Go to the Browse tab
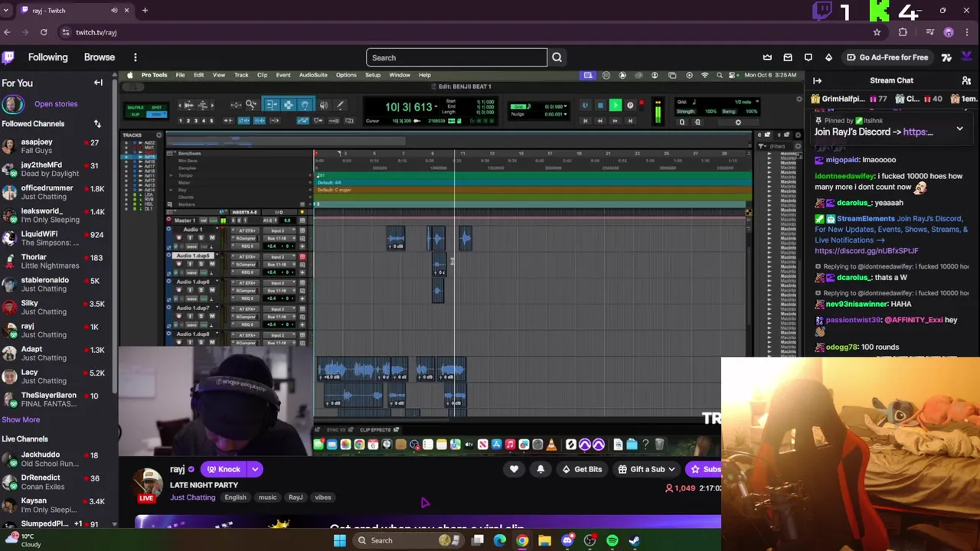Image resolution: width=980 pixels, height=551 pixels. (100, 57)
